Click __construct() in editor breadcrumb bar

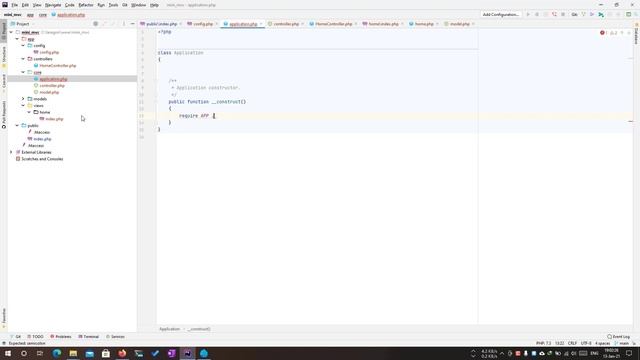199,329
